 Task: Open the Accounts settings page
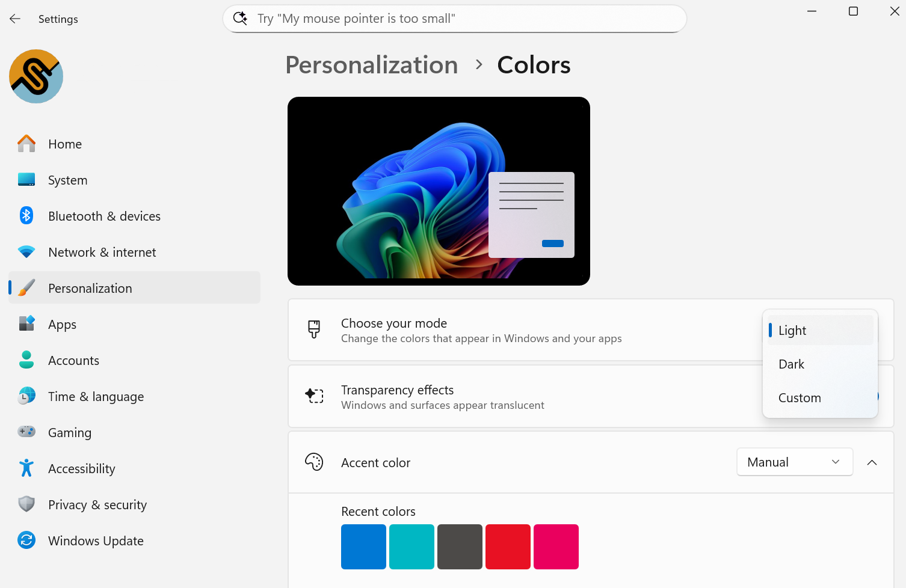(x=73, y=361)
